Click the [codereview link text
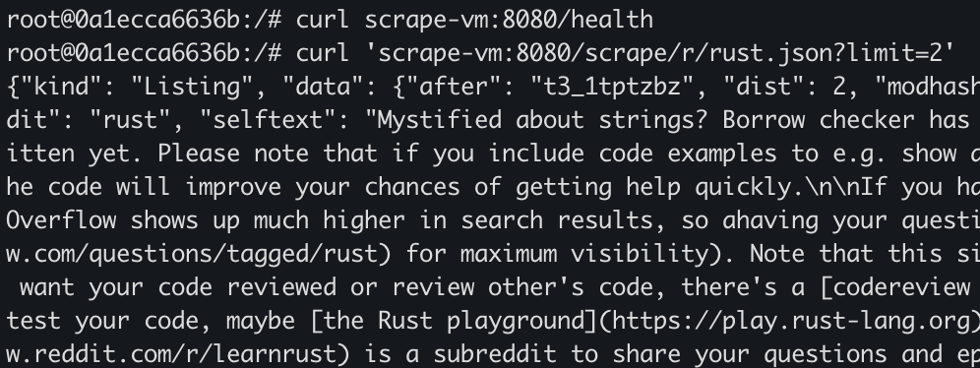Image resolution: width=980 pixels, height=368 pixels. point(894,288)
